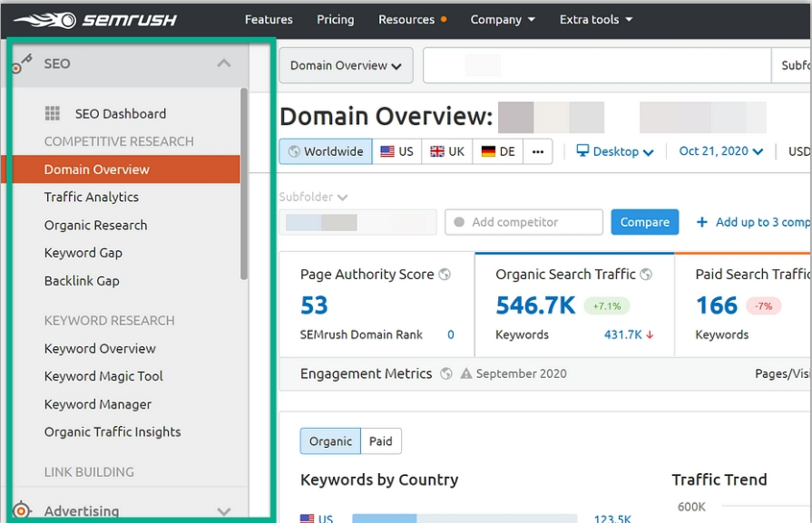The width and height of the screenshot is (812, 523).
Task: Click the plus icon before Add up to 3 competitors
Action: 701,222
